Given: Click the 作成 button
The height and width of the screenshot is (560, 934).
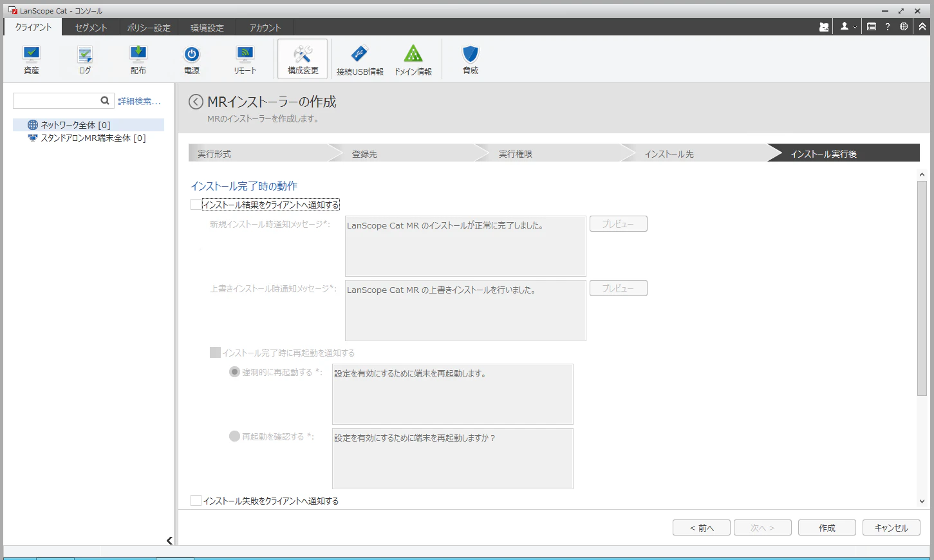Looking at the screenshot, I should (827, 528).
